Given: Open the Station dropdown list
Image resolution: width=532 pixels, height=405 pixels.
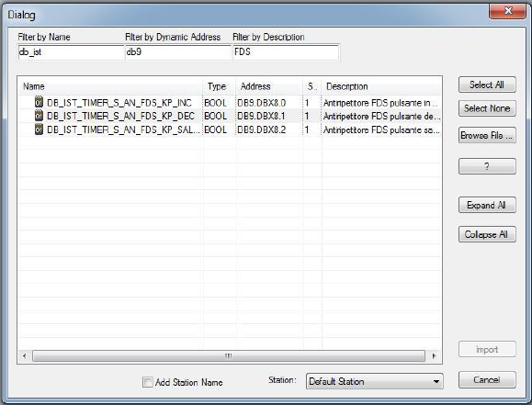Looking at the screenshot, I should 374,381.
